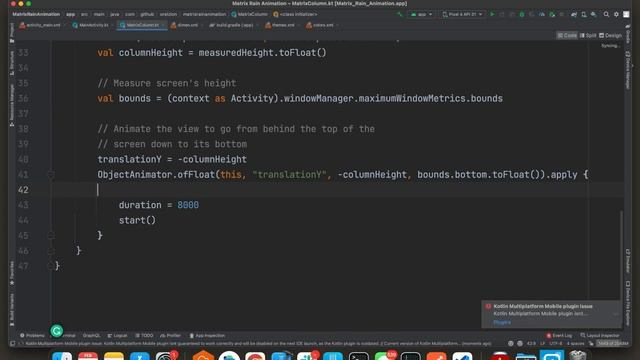
Task: Toggle the Gradle side panel
Action: pyautogui.click(x=628, y=33)
